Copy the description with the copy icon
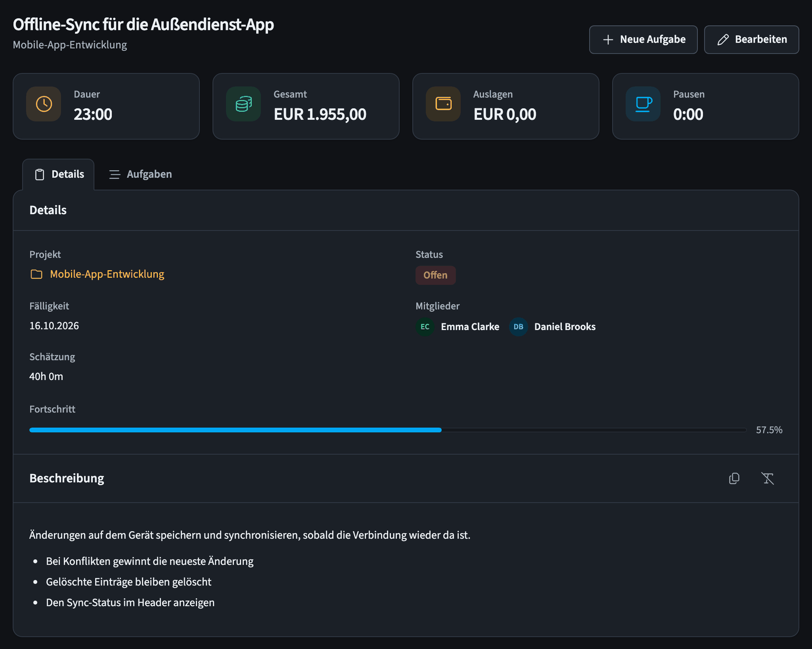This screenshot has width=812, height=649. pyautogui.click(x=734, y=478)
